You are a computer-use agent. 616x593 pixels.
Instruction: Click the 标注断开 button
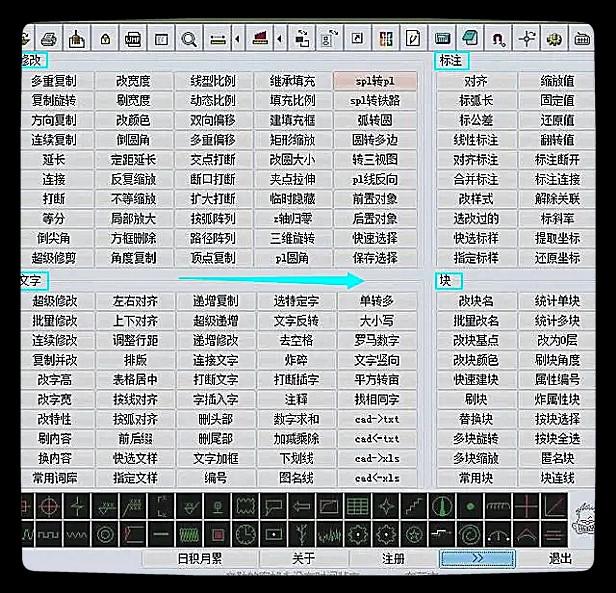[557, 160]
